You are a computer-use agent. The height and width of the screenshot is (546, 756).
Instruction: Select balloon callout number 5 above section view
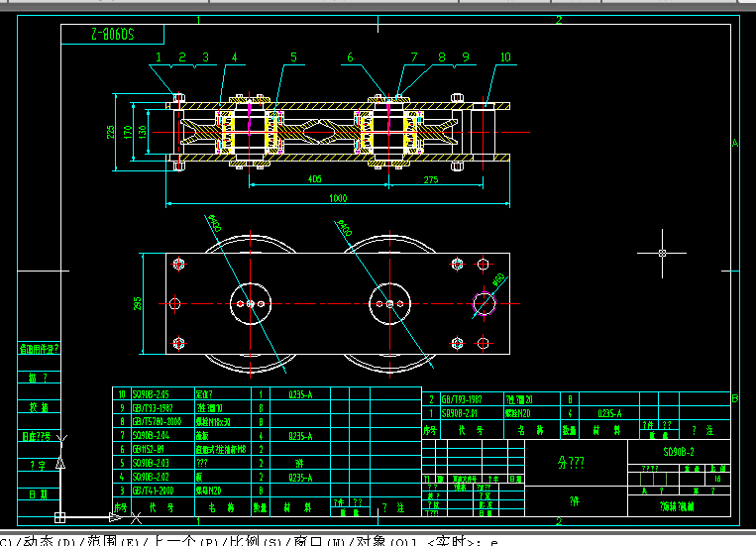(x=293, y=57)
